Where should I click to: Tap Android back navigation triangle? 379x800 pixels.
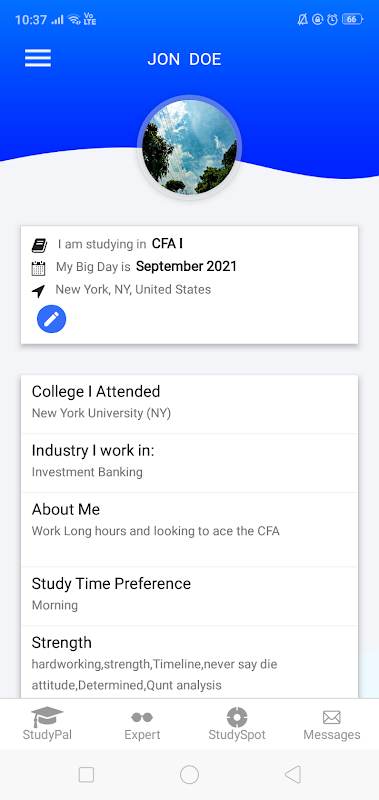[x=293, y=774]
